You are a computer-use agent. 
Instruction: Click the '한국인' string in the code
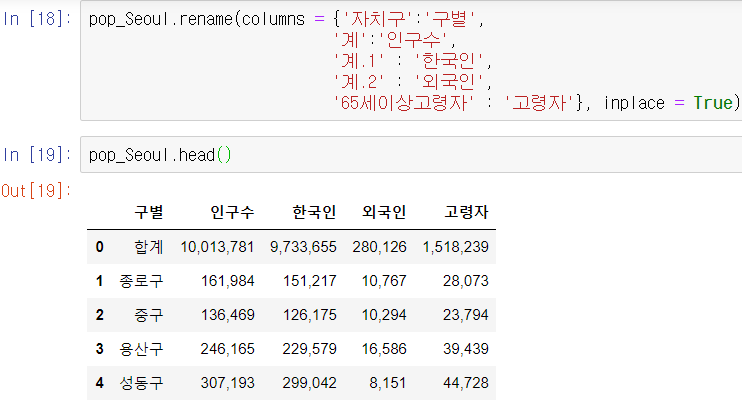pos(449,61)
